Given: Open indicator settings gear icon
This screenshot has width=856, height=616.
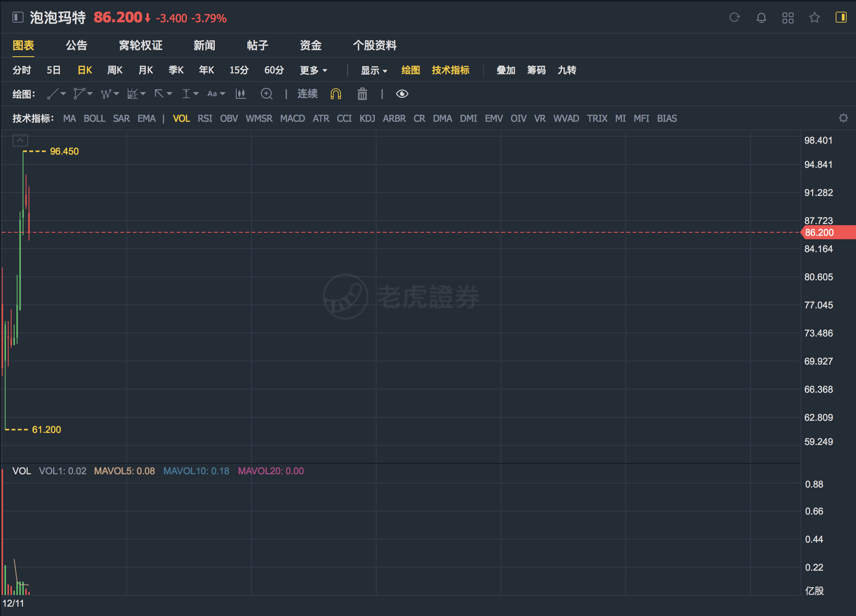Looking at the screenshot, I should tap(844, 118).
